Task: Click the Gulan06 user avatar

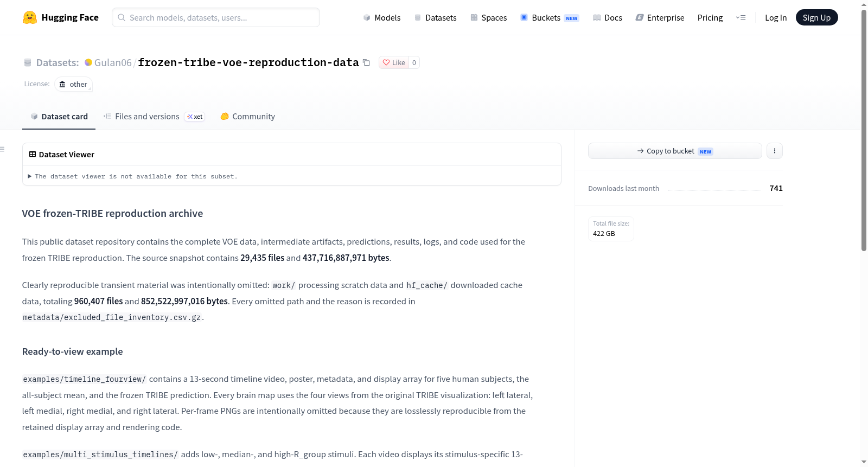Action: click(88, 62)
